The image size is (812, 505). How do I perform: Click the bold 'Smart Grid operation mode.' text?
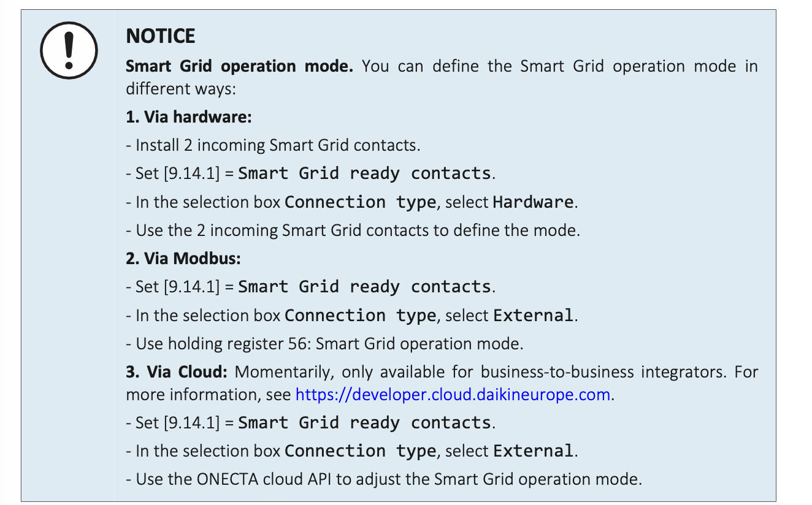pos(239,66)
